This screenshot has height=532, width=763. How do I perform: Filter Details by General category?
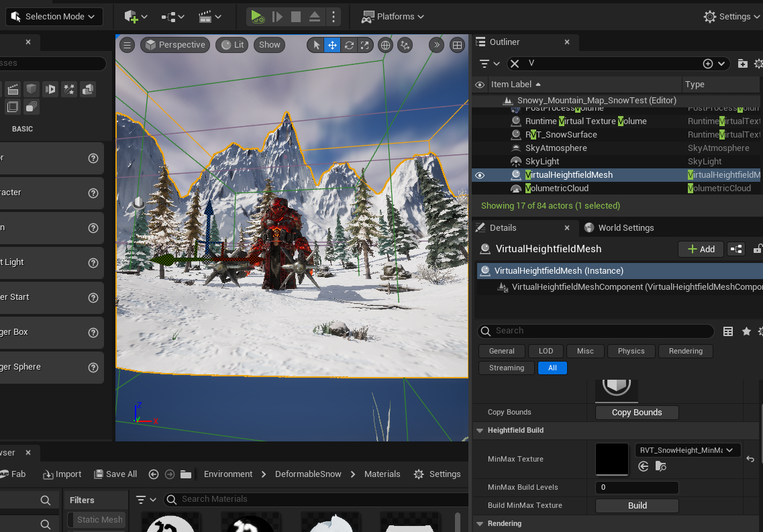(502, 351)
